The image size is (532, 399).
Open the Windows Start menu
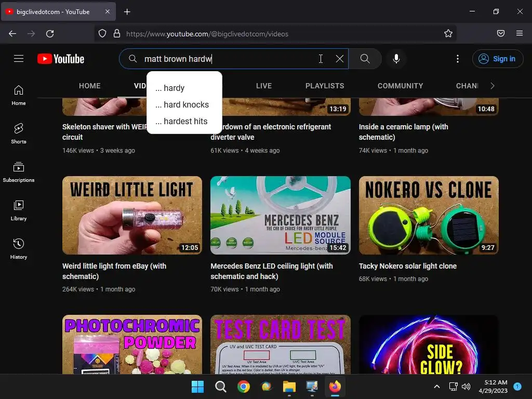tap(197, 387)
